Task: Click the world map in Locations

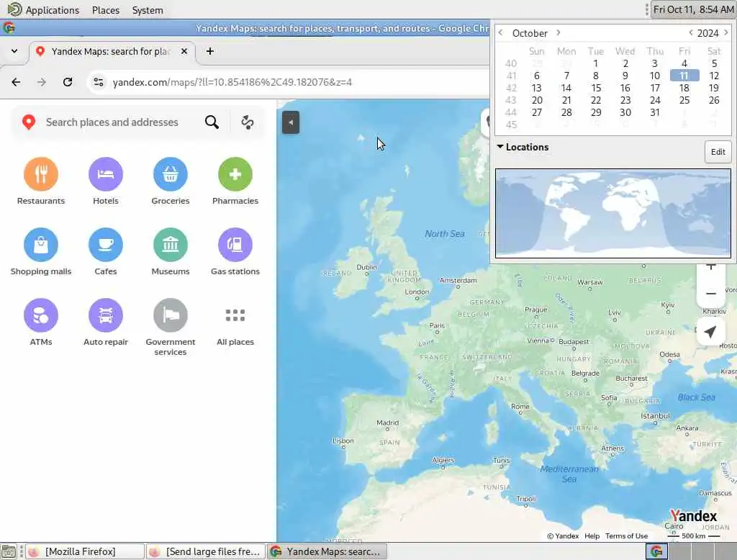Action: 613,213
